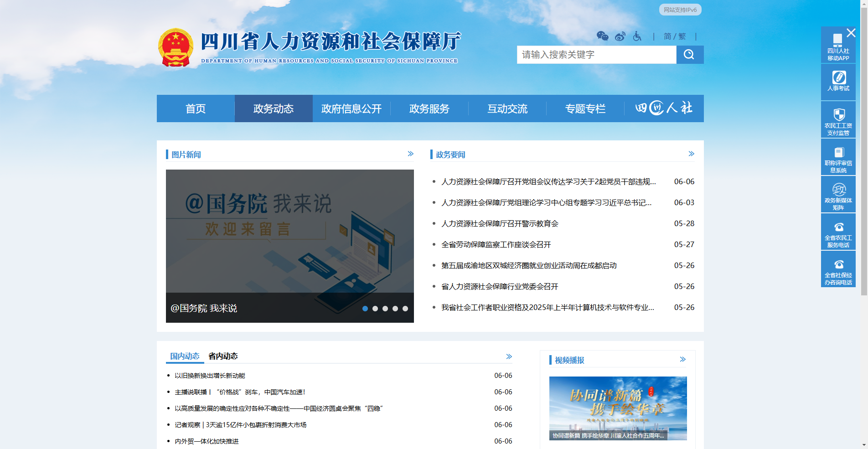This screenshot has height=449, width=868.
Task: Open the news link 以旧换新换出增长新动能
Action: [x=211, y=376]
